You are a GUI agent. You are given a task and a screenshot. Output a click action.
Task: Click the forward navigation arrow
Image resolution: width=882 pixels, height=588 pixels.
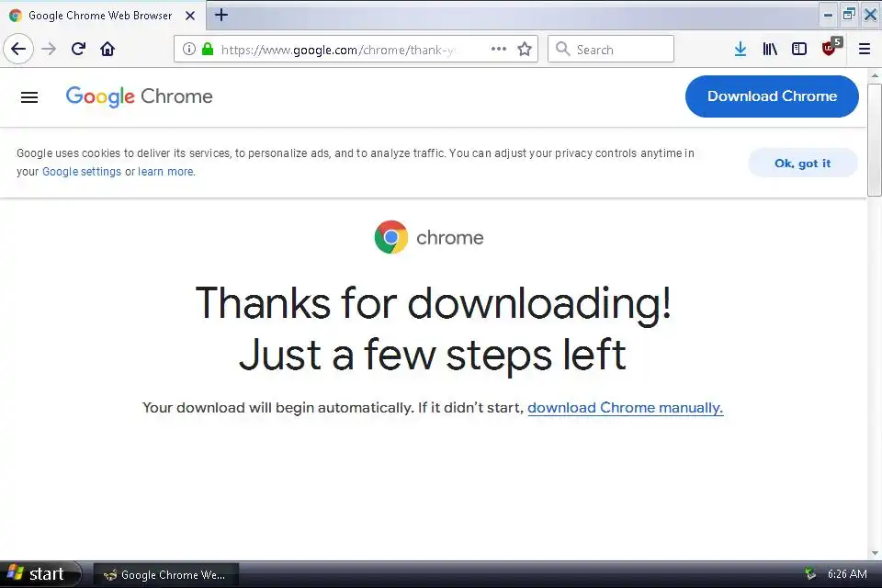pyautogui.click(x=49, y=49)
